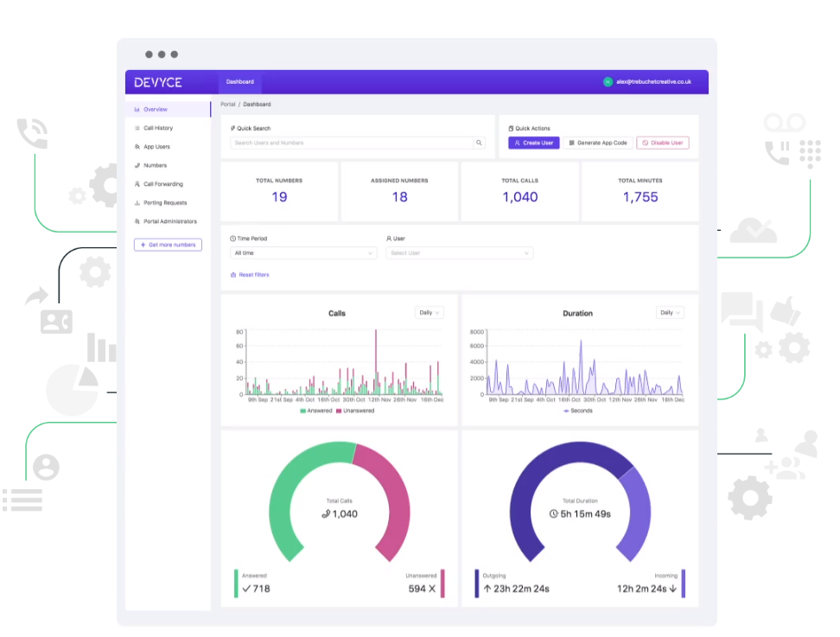Toggle the Unanswered legend in Calls chart
This screenshot has height=637, width=840.
click(355, 411)
